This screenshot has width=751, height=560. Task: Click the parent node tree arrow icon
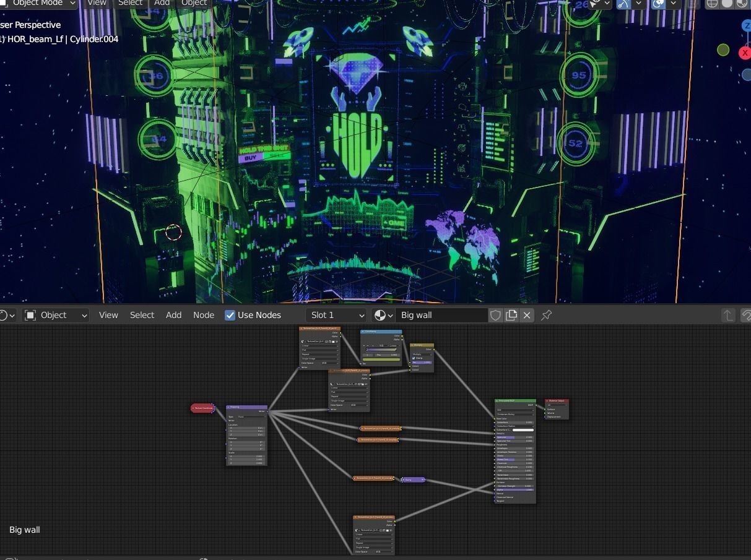[728, 315]
